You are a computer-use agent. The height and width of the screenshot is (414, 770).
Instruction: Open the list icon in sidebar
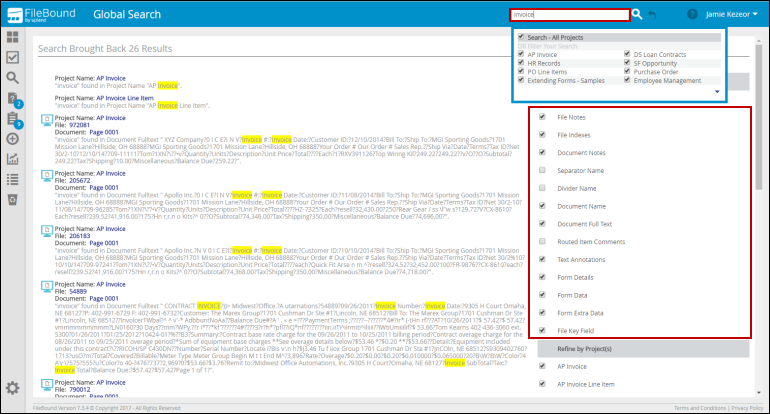pyautogui.click(x=13, y=179)
